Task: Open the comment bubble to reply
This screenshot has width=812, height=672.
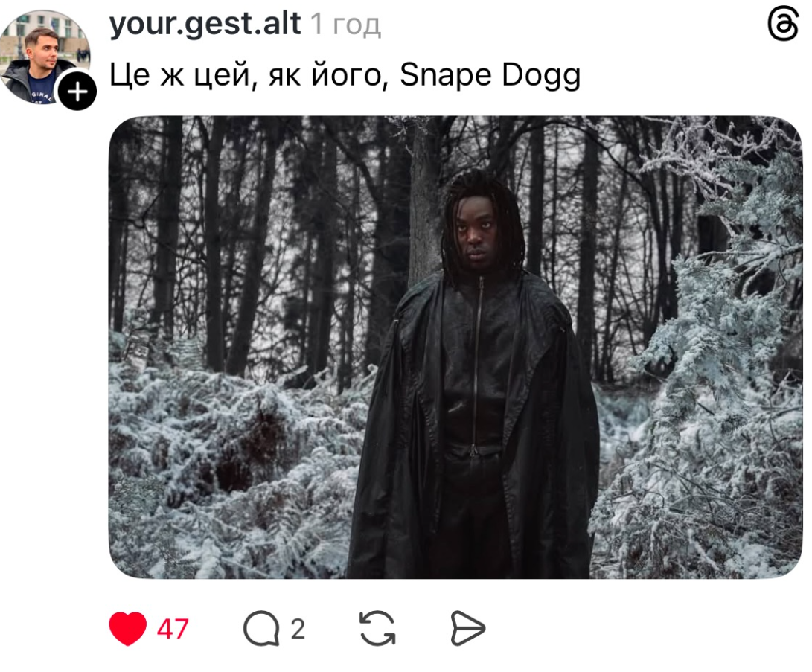Action: pos(261,629)
